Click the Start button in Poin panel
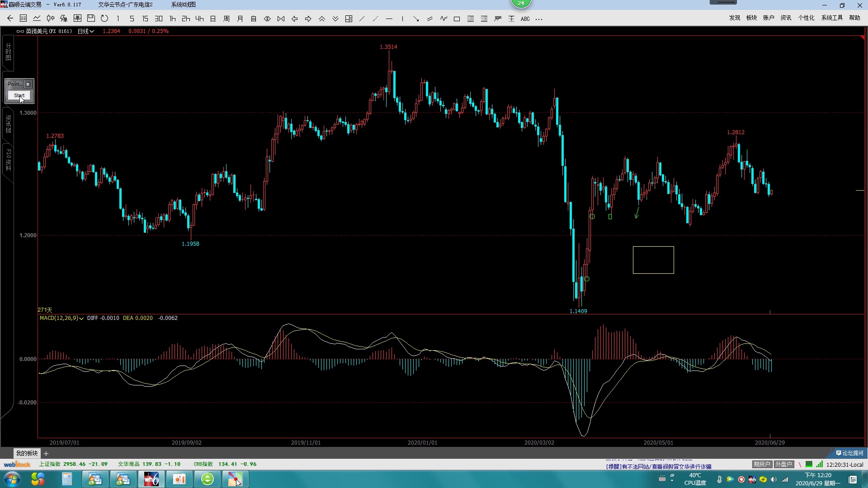 click(19, 95)
